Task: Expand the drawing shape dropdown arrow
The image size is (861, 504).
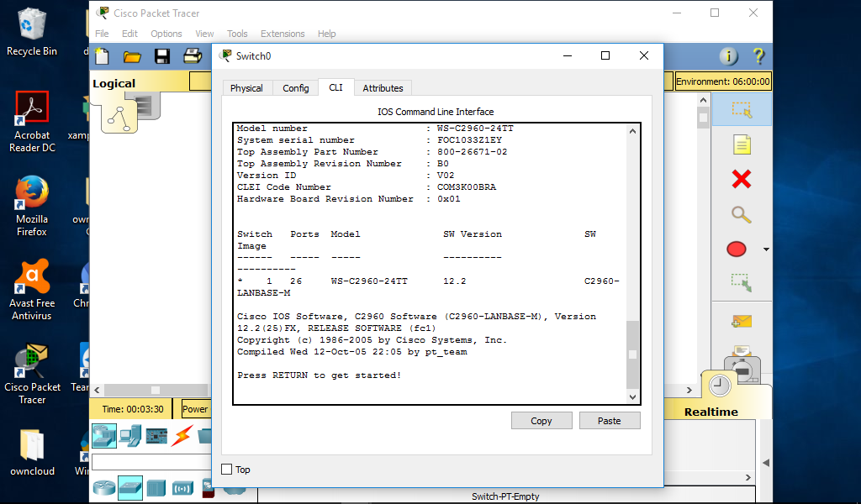Action: click(766, 249)
